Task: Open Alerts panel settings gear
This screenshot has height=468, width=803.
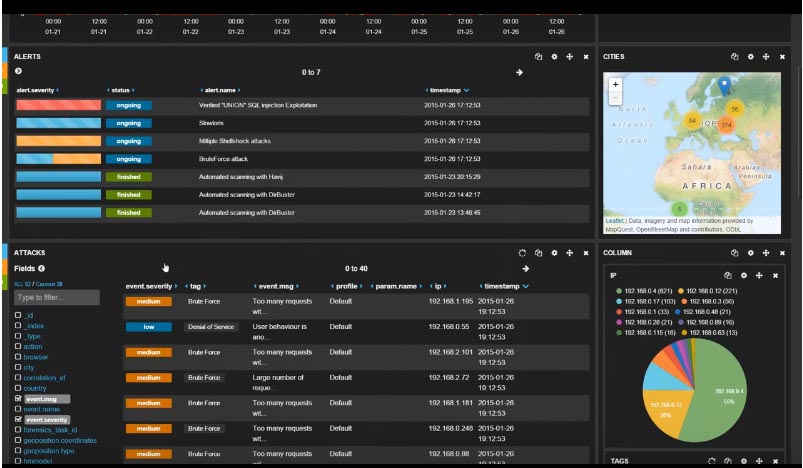Action: click(554, 57)
